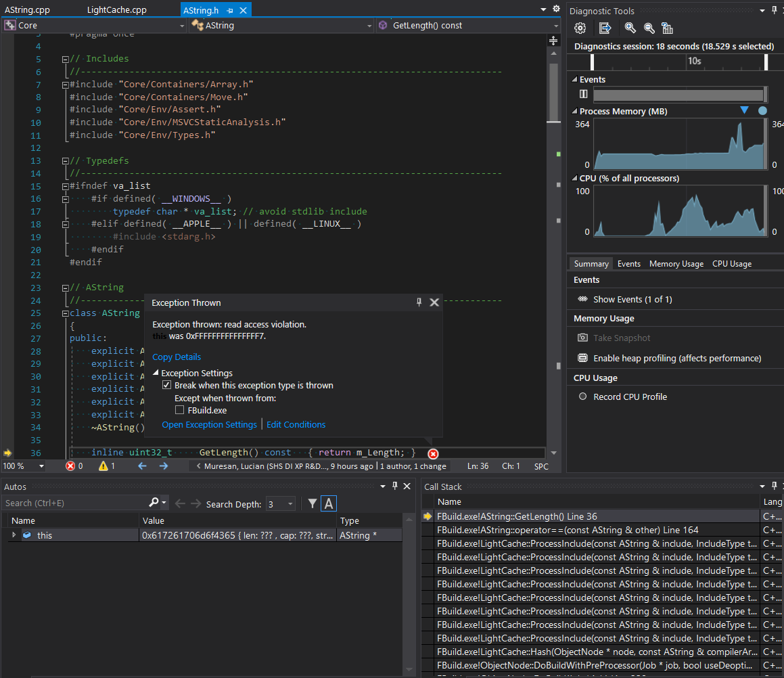Image resolution: width=784 pixels, height=678 pixels.
Task: Open the LightCache.cpp editor tab
Action: [117, 10]
